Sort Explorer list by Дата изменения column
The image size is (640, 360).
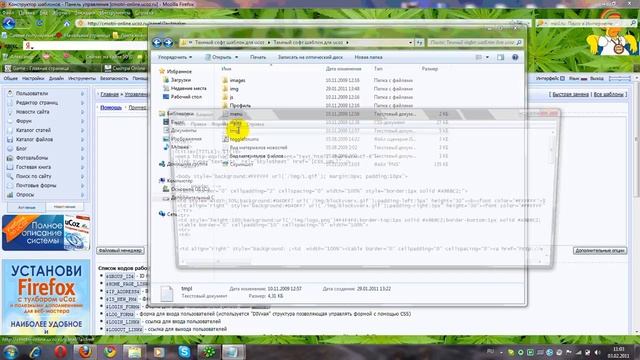pos(344,69)
